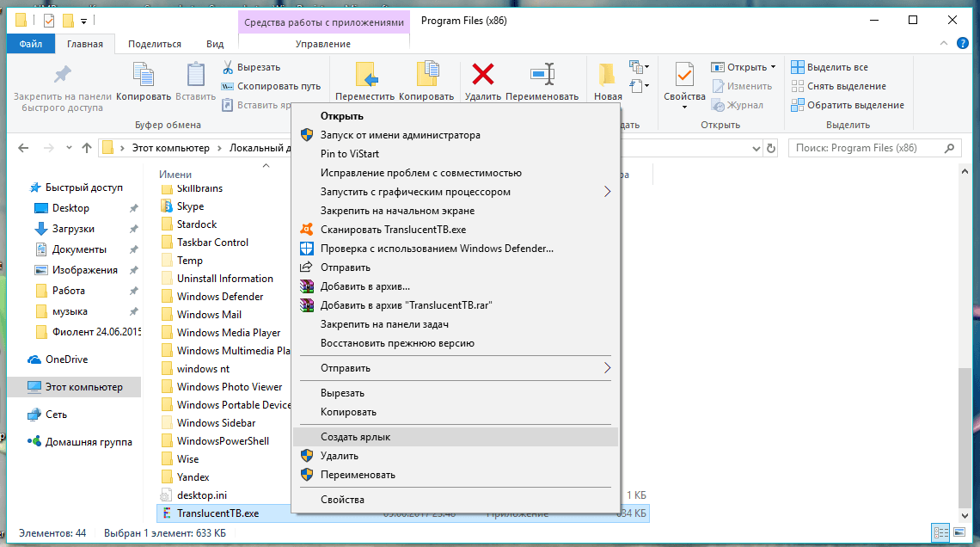Click the Back navigation arrow

point(23,148)
